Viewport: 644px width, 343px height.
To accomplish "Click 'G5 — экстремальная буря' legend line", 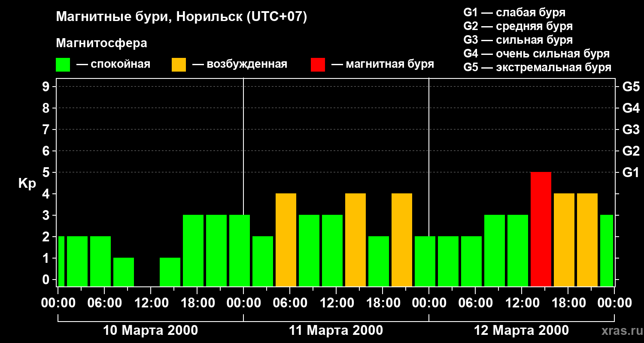I will click(x=538, y=67).
